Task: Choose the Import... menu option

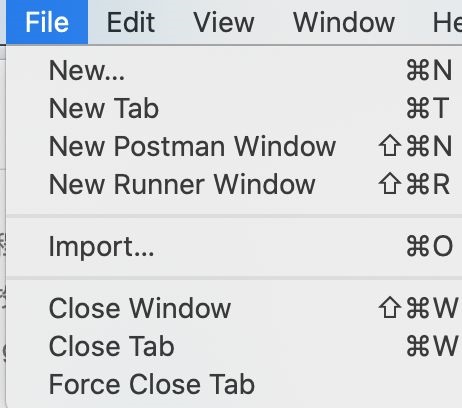Action: [234, 247]
